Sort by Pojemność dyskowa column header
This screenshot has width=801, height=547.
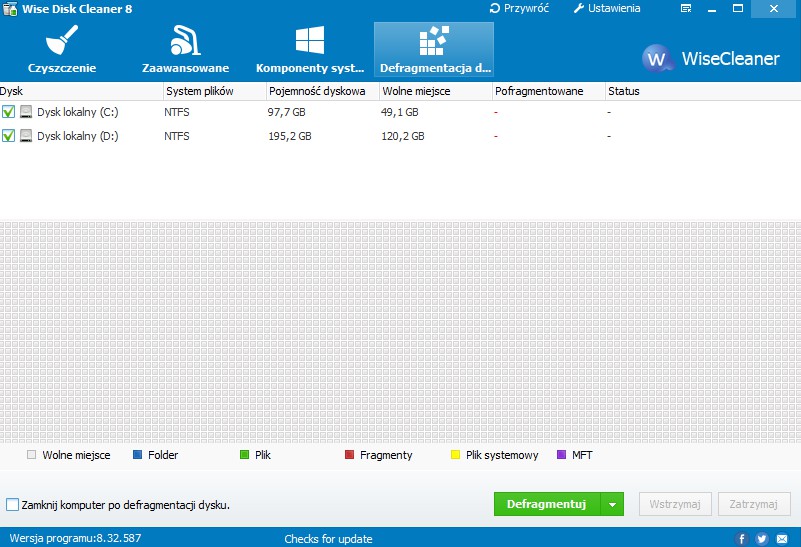pyautogui.click(x=323, y=91)
